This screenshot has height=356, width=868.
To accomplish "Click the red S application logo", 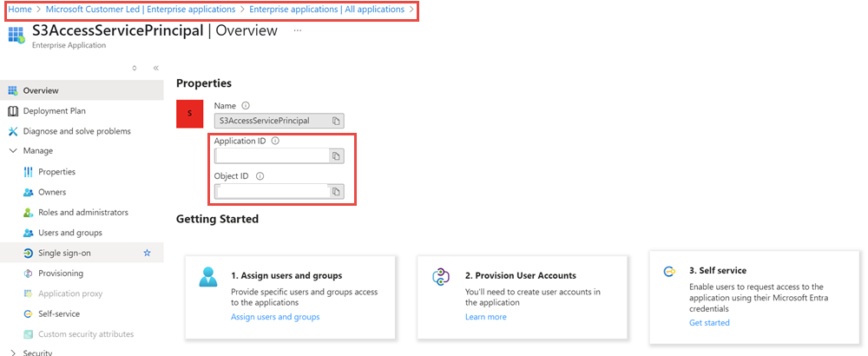I will pos(190,114).
